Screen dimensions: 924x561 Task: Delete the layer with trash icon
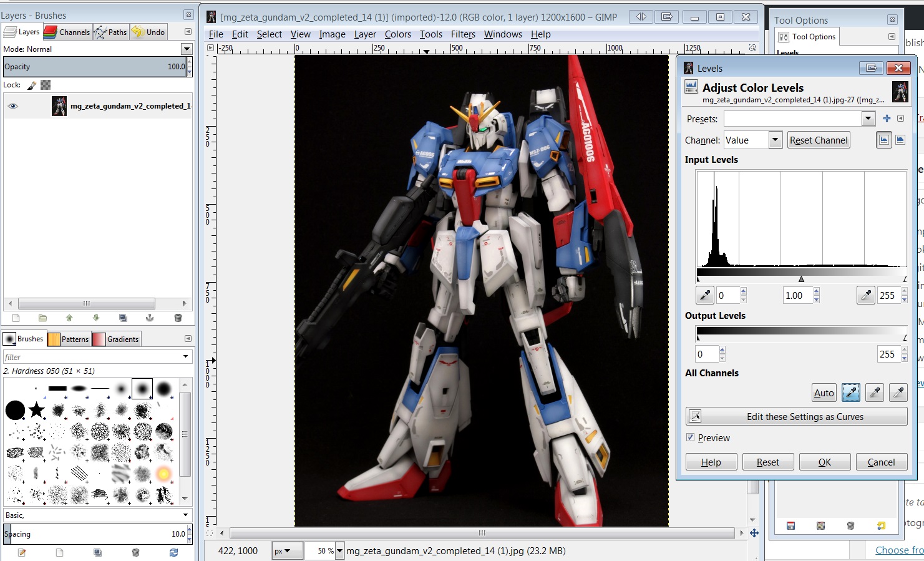tap(178, 318)
